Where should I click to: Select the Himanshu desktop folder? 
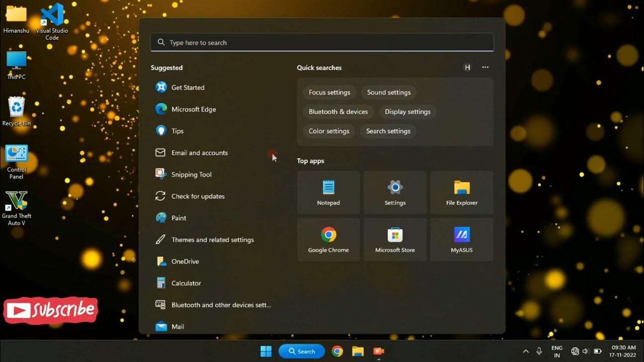tap(16, 20)
